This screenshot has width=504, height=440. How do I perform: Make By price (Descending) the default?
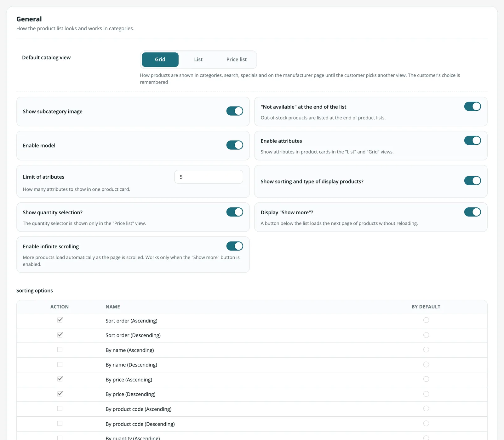point(426,394)
